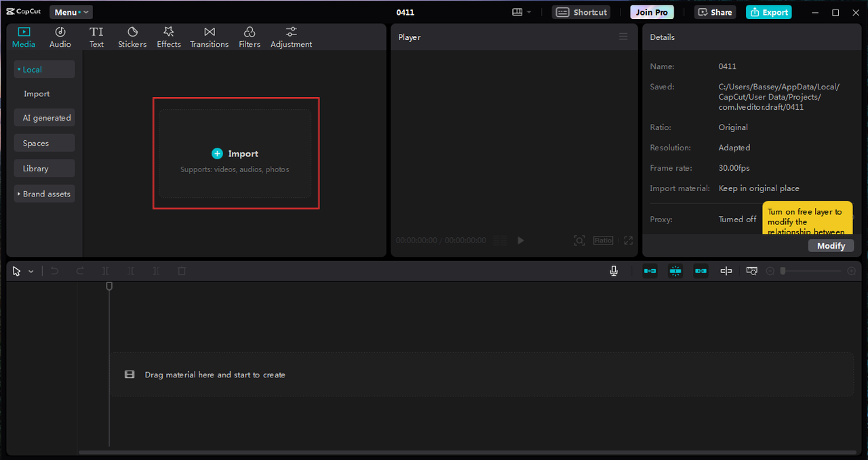Play the preview in the Player
Screen dimensions: 868x460
520,241
